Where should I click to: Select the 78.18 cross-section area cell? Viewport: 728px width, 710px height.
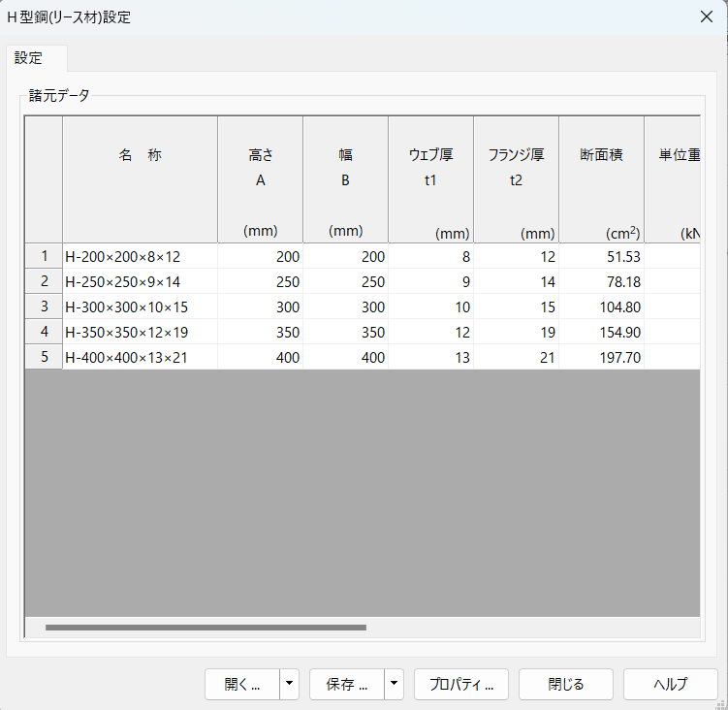coord(601,281)
